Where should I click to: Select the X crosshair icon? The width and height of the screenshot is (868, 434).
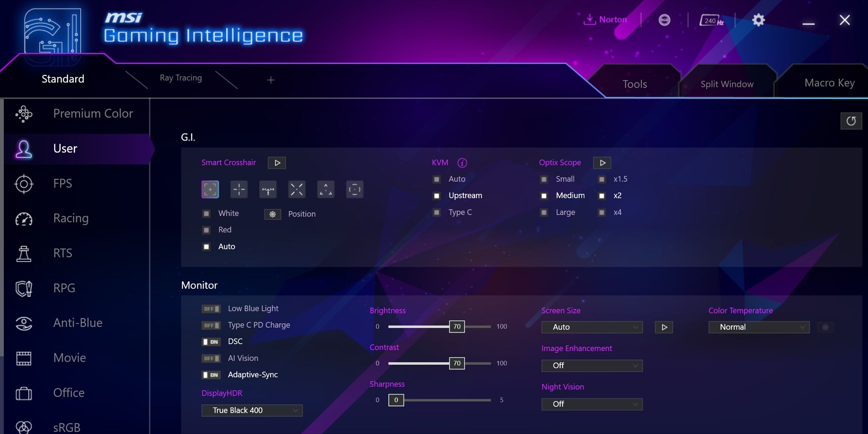click(x=297, y=189)
